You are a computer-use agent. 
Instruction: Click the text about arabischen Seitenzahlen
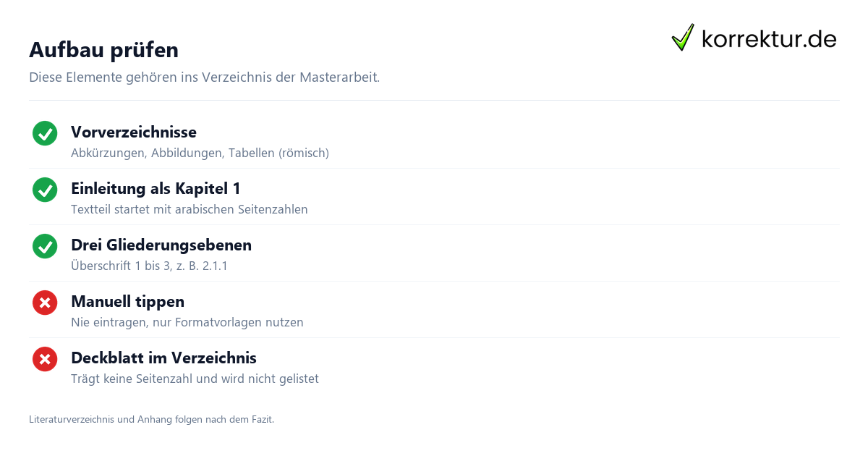coord(190,209)
